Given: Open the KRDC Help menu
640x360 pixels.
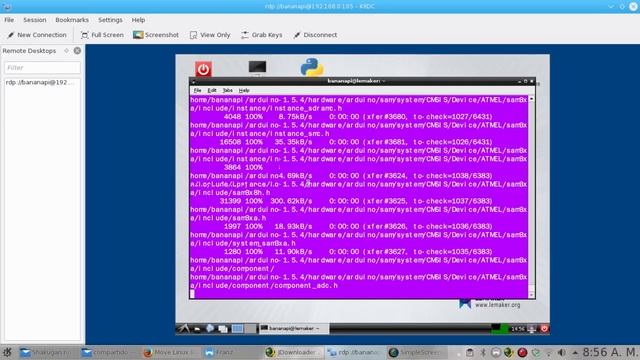Looking at the screenshot, I should click(138, 20).
